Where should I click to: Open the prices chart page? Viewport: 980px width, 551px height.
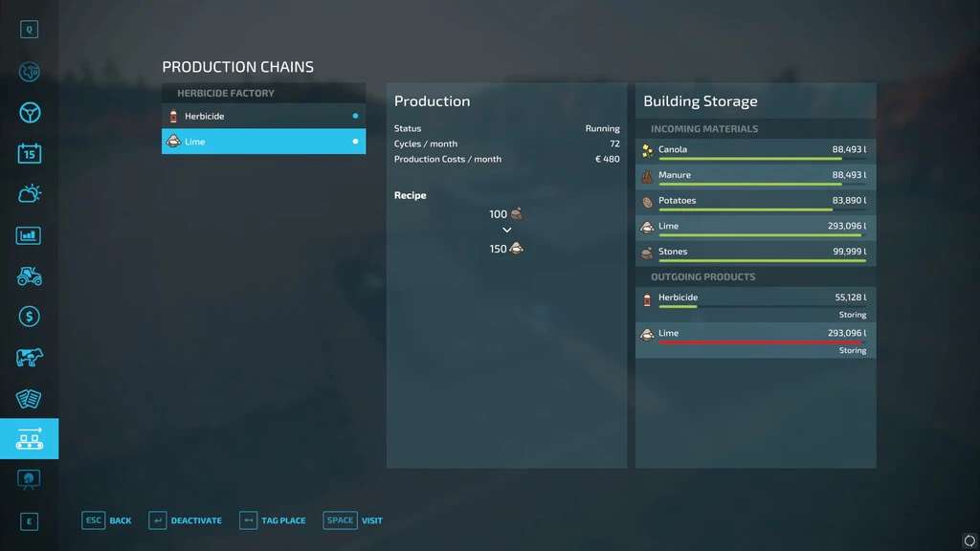pyautogui.click(x=29, y=235)
